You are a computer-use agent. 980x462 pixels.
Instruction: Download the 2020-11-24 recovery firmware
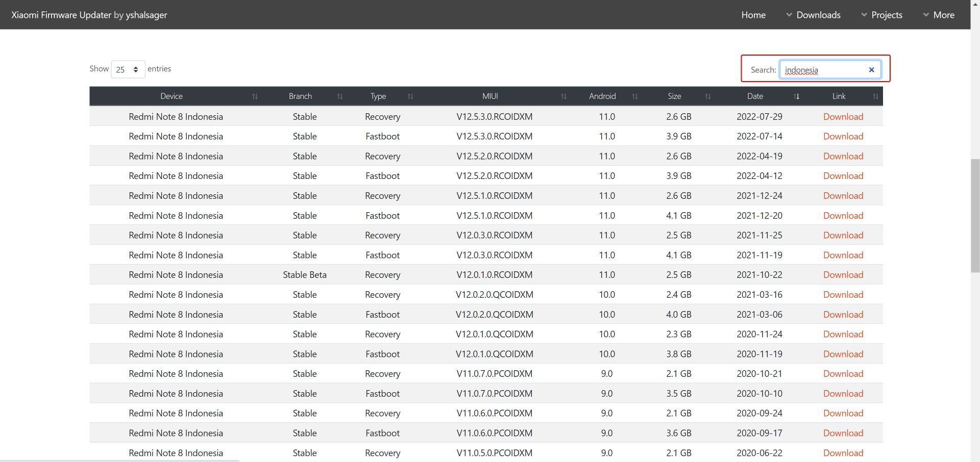pyautogui.click(x=843, y=334)
